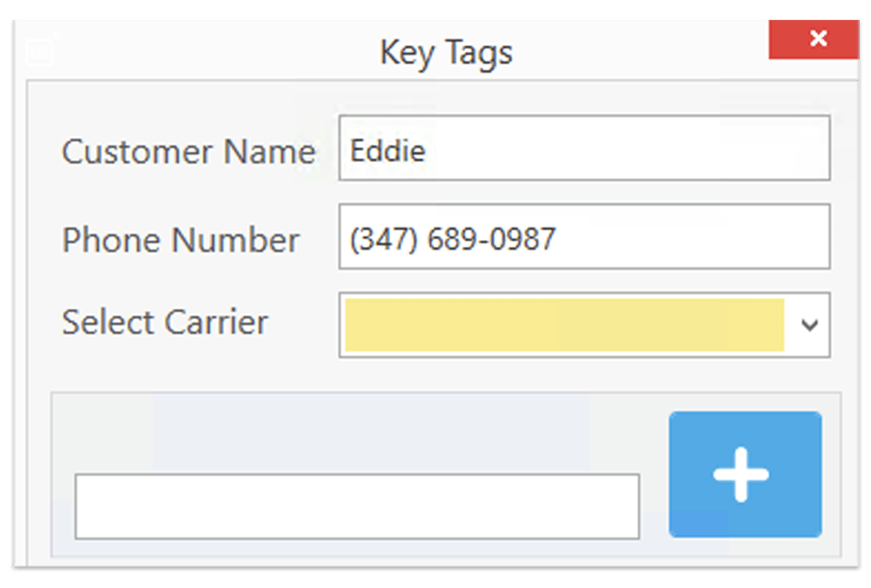Select the add symbol beside the bottom field
This screenshot has height=588, width=871.
pos(744,472)
